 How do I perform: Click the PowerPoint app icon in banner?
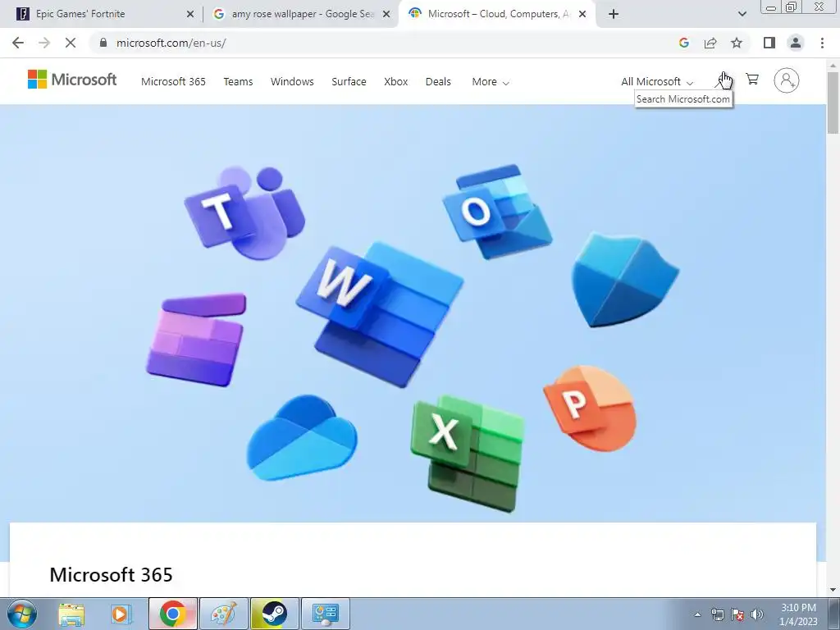(590, 409)
